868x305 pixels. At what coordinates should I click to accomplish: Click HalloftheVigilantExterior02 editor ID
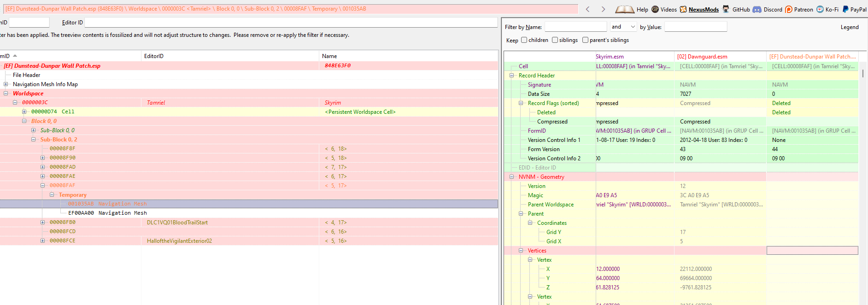[x=179, y=241]
